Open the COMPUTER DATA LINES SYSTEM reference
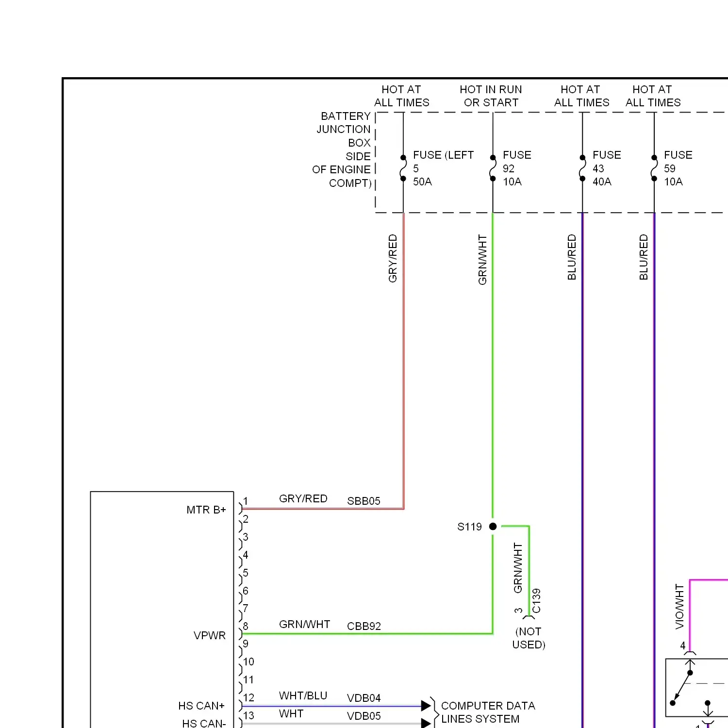Screen dimensions: 728x728 [x=488, y=712]
